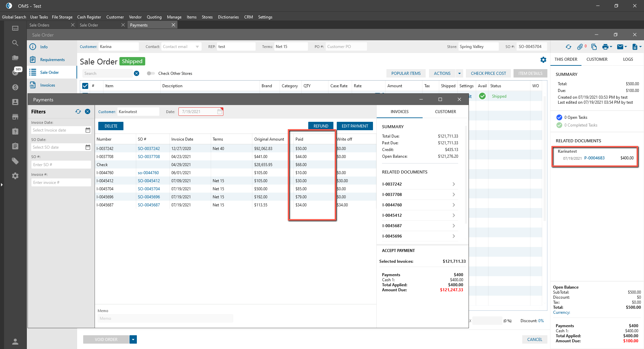Viewport: 644px width, 349px height.
Task: Open the sale order settings gear
Action: click(543, 60)
